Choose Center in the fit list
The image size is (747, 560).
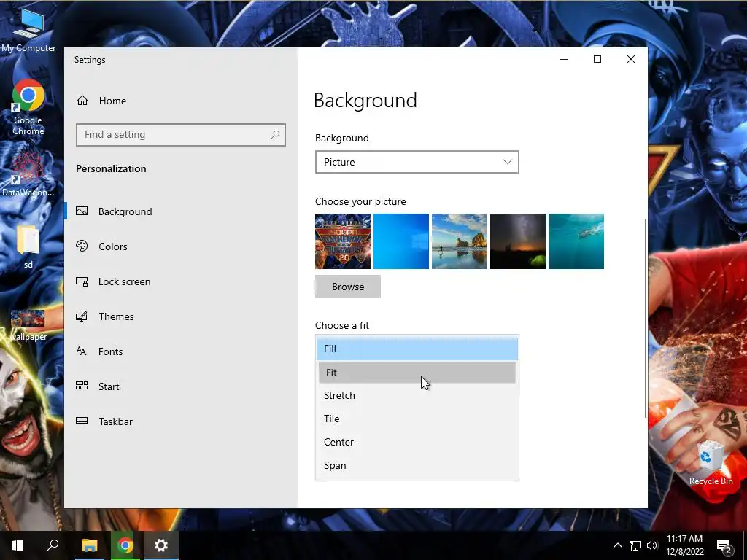point(417,442)
